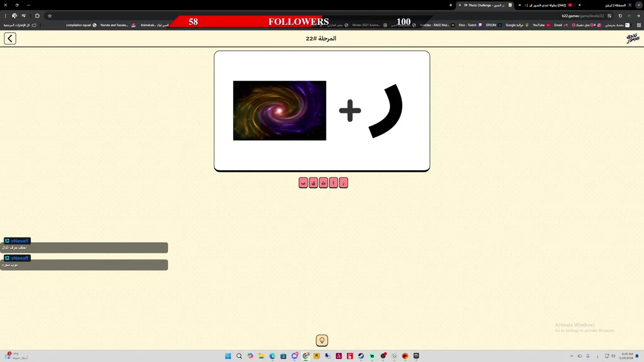Go back using the page's back arrow button
This screenshot has height=362, width=644.
[x=10, y=39]
